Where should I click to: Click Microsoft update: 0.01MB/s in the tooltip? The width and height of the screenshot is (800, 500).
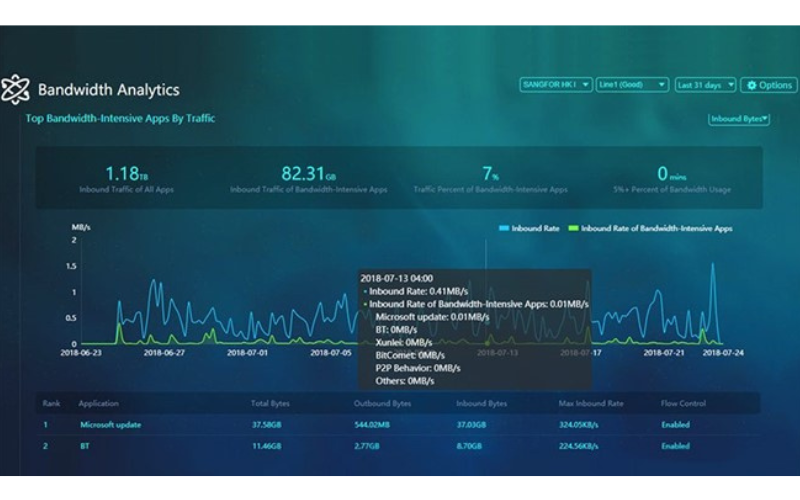click(432, 317)
